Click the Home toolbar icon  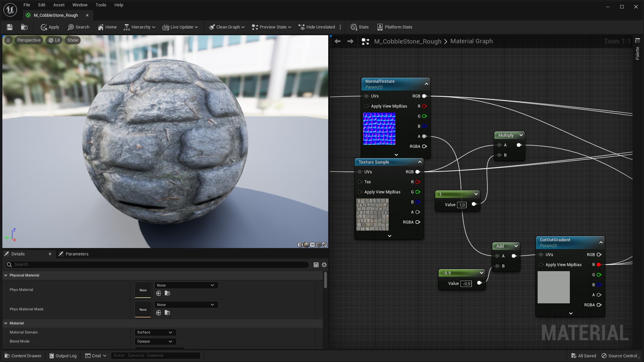pyautogui.click(x=107, y=27)
